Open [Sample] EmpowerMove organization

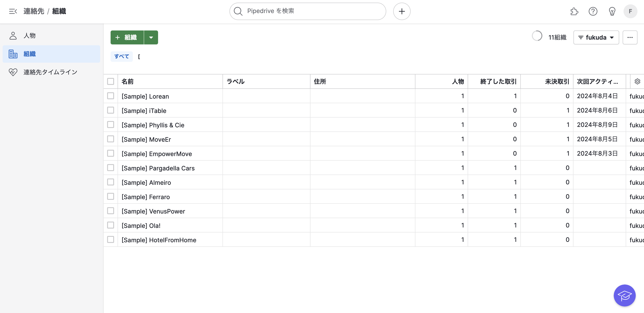(157, 154)
